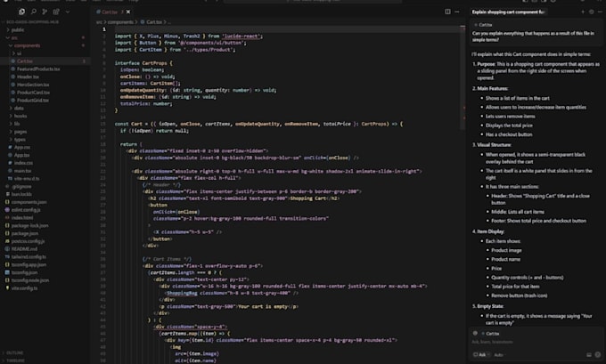
Task: Remove the Cart.tsx pill in chat input
Action: (491, 334)
